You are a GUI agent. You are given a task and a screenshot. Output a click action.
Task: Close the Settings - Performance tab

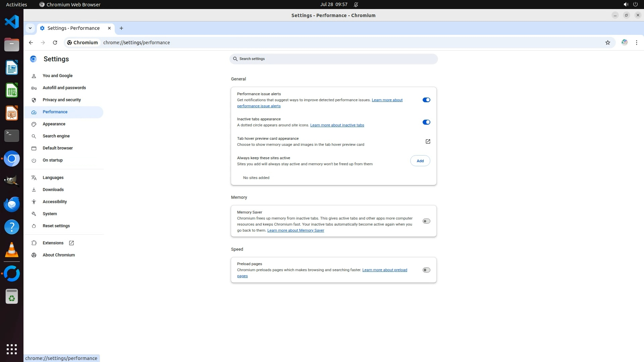pos(109,28)
